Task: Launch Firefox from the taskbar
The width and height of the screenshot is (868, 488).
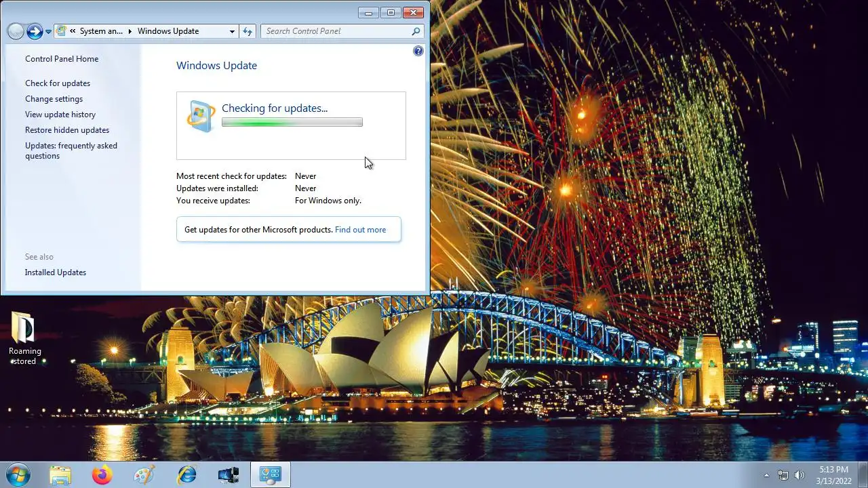Action: [102, 475]
